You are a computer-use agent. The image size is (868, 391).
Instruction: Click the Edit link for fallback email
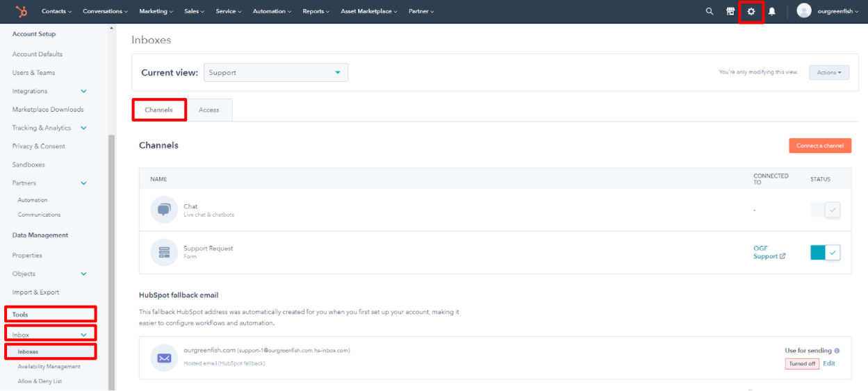pyautogui.click(x=829, y=363)
